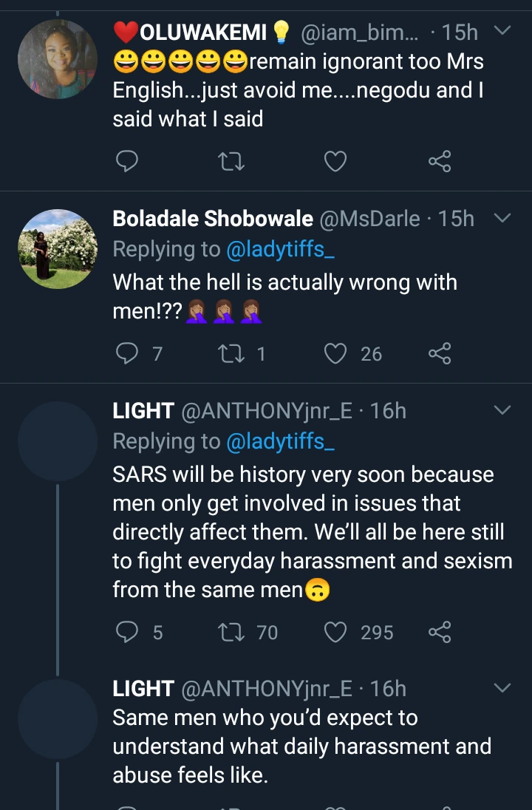The height and width of the screenshot is (810, 532).
Task: Retweet OLUWAKEMI's tweet
Action: click(232, 160)
